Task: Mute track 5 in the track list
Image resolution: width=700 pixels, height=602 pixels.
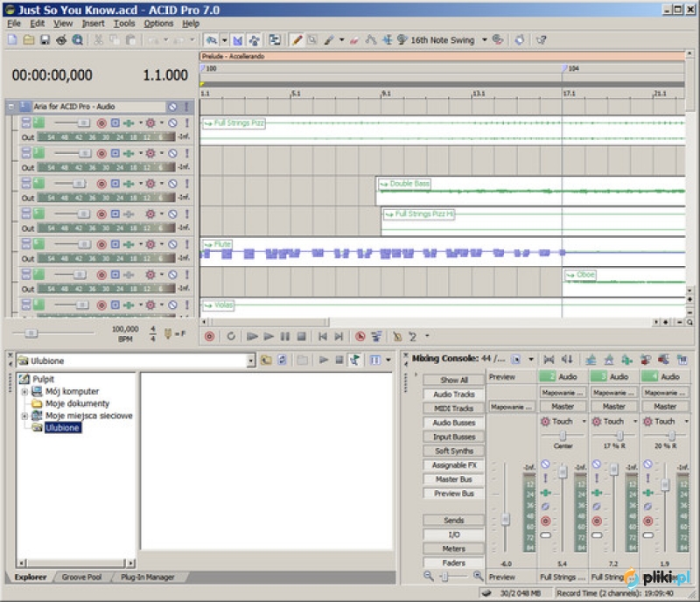Action: [x=172, y=213]
